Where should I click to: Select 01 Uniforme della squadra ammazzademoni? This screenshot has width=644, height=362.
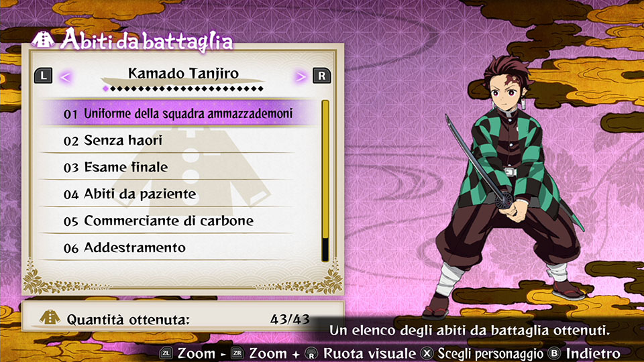click(x=178, y=113)
